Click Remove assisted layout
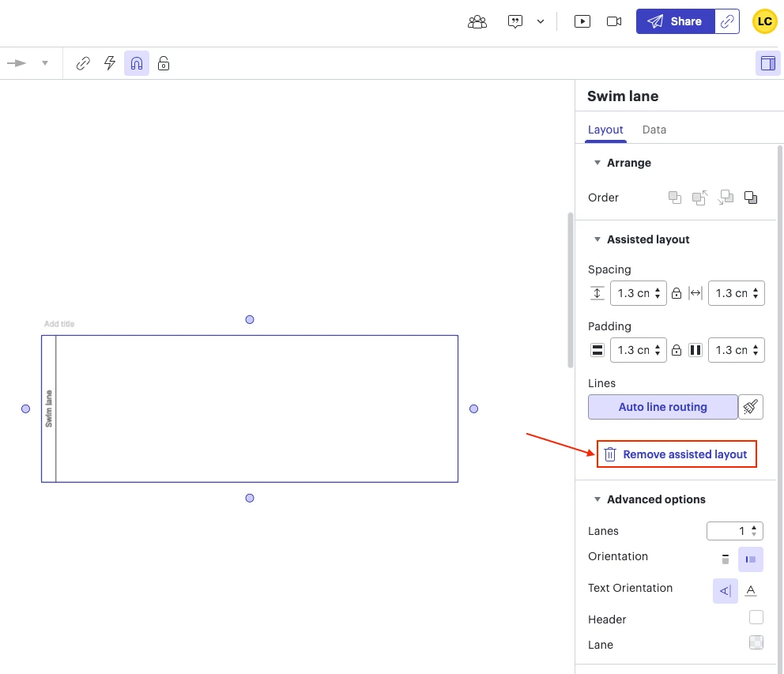Viewport: 784px width, 674px height. (677, 454)
